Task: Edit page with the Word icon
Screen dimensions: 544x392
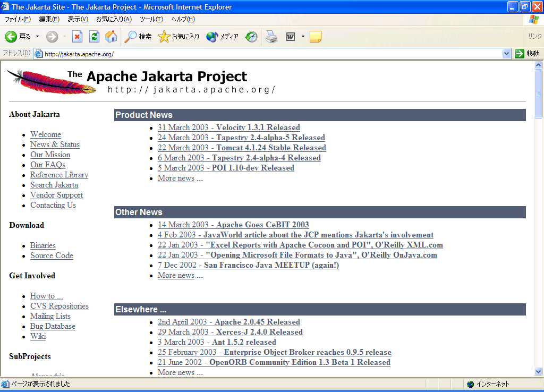Action: coord(291,37)
